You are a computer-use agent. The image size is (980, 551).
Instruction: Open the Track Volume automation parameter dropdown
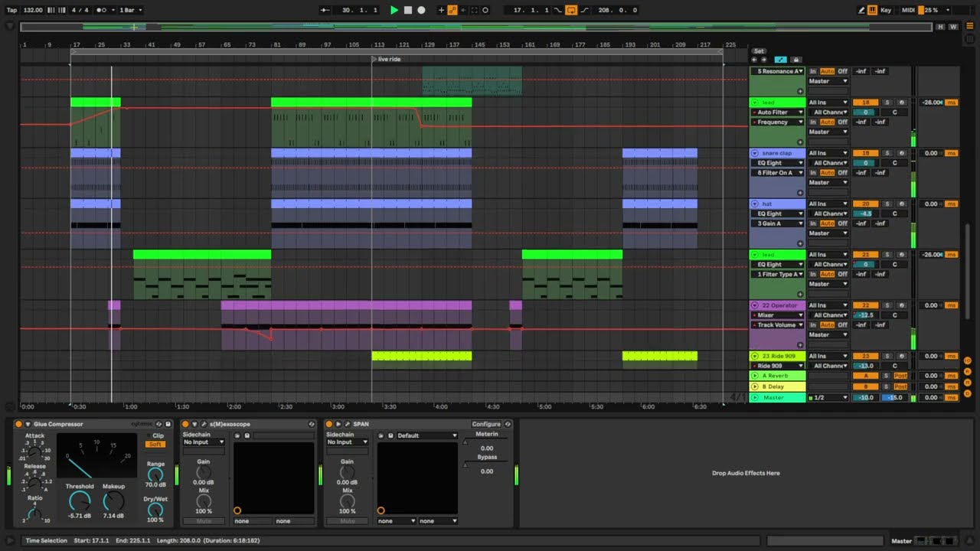[x=777, y=325]
